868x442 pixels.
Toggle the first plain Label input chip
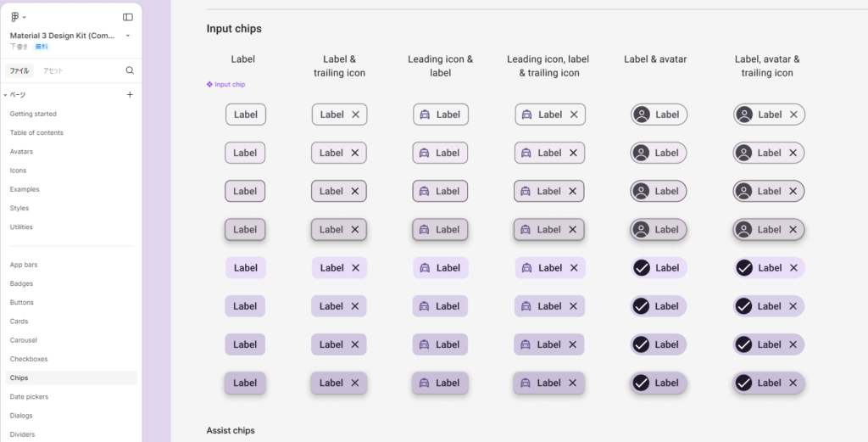coord(245,115)
